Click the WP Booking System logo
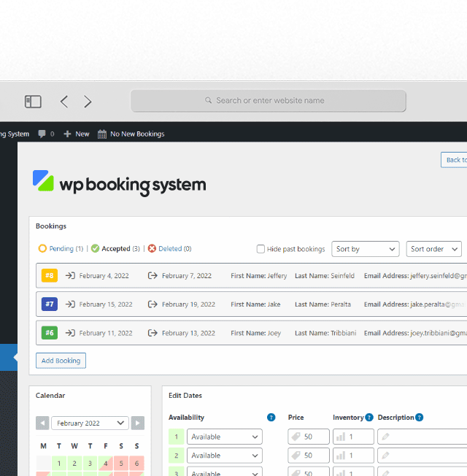 point(120,183)
